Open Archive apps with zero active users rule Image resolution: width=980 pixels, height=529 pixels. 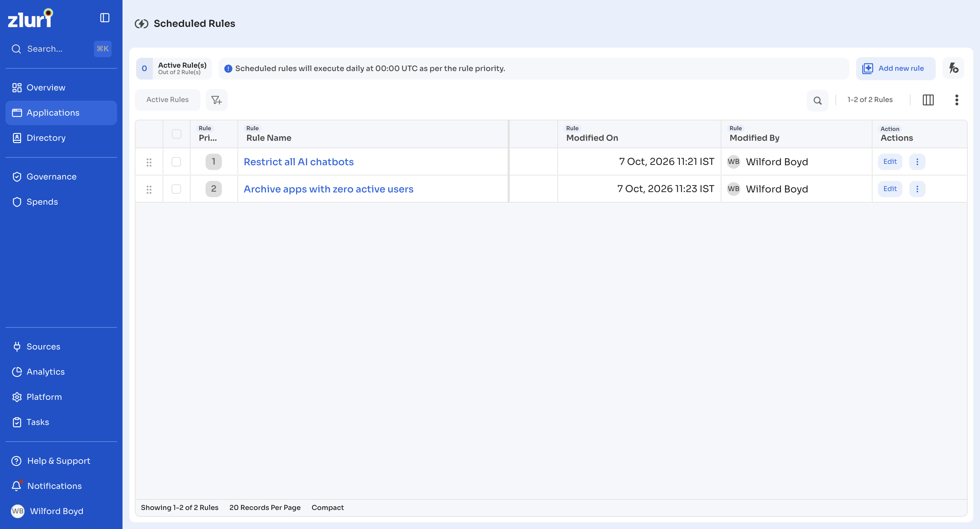click(328, 189)
